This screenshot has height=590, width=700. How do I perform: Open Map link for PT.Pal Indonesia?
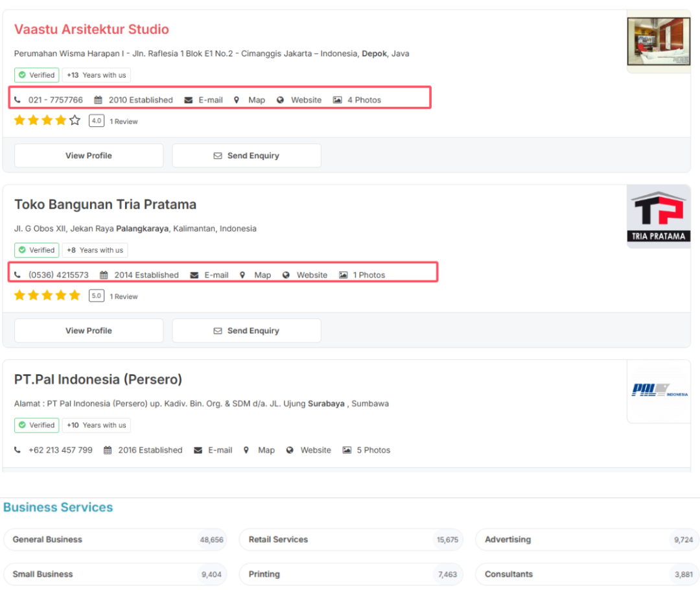[x=266, y=450]
